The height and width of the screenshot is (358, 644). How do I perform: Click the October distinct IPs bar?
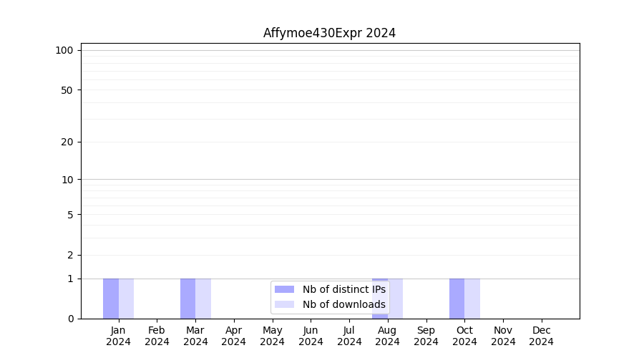pyautogui.click(x=457, y=298)
